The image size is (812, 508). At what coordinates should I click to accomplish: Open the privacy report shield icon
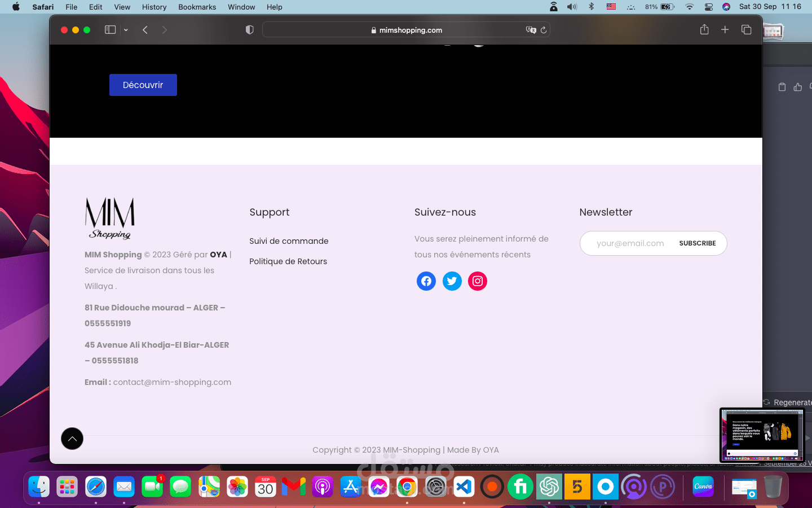249,30
